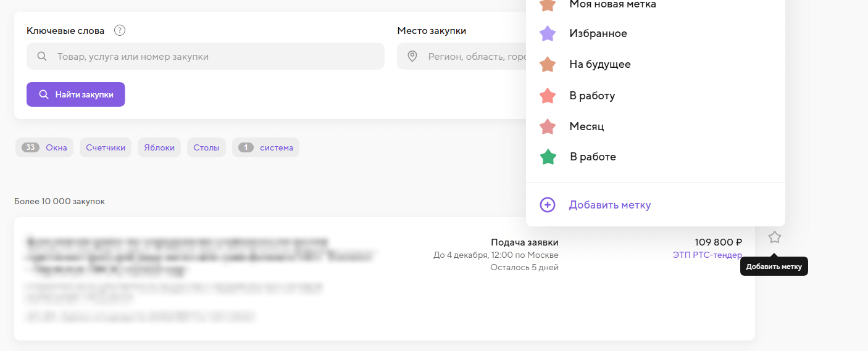Click into the Регион, область location field
This screenshot has height=351, width=868.
pyautogui.click(x=469, y=57)
